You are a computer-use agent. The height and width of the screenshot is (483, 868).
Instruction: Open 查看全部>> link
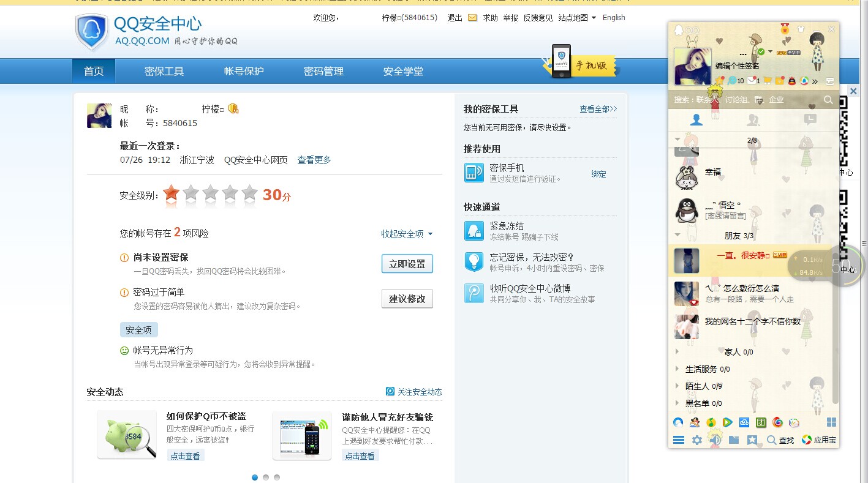(x=598, y=109)
